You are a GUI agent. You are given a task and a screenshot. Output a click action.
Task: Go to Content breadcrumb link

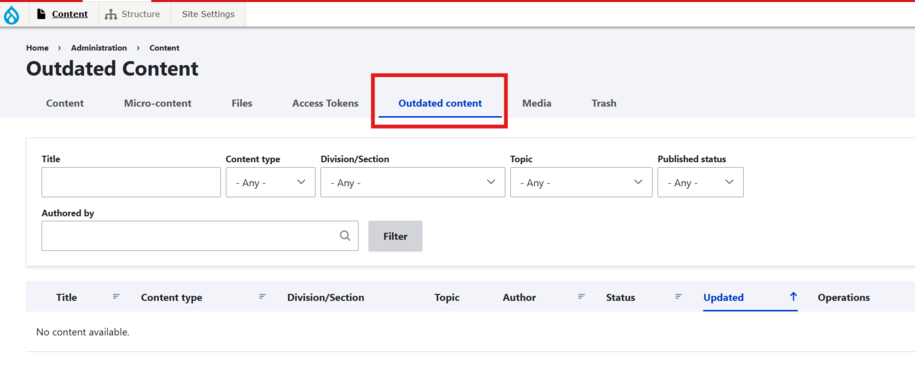click(x=165, y=48)
